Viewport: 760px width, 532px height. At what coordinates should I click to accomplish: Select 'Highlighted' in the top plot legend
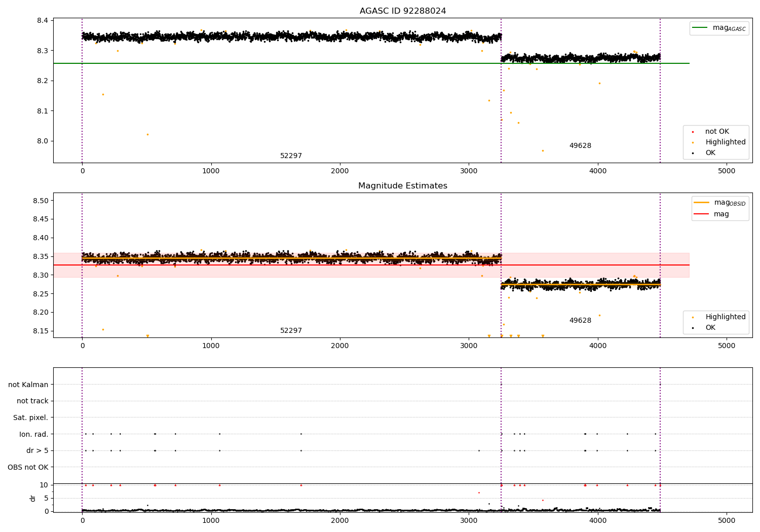point(726,142)
